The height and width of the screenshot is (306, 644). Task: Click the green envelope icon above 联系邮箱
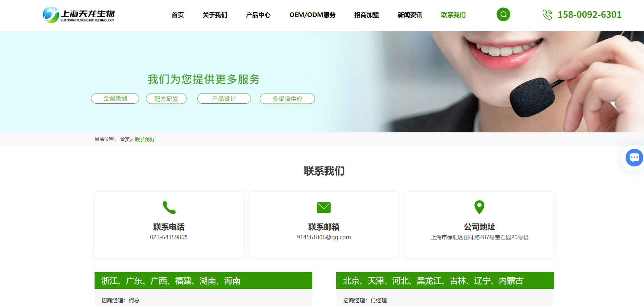tap(324, 207)
